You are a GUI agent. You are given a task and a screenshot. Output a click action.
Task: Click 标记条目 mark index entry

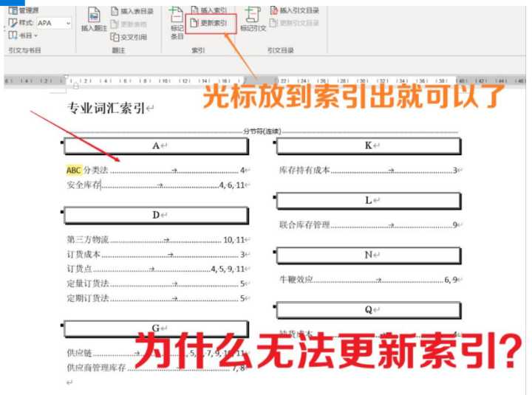tap(177, 23)
